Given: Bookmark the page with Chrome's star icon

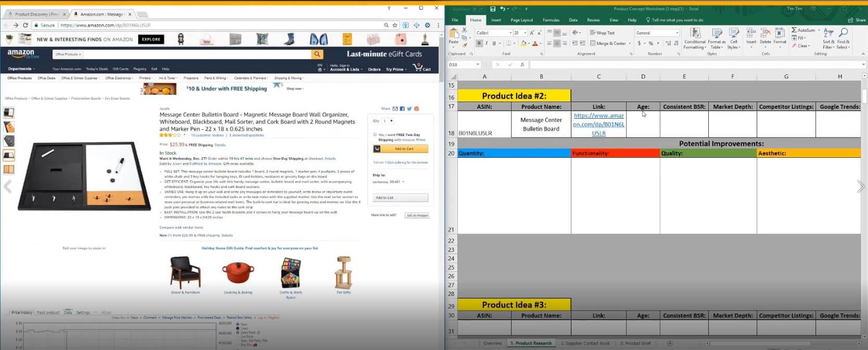Looking at the screenshot, I should (x=395, y=25).
